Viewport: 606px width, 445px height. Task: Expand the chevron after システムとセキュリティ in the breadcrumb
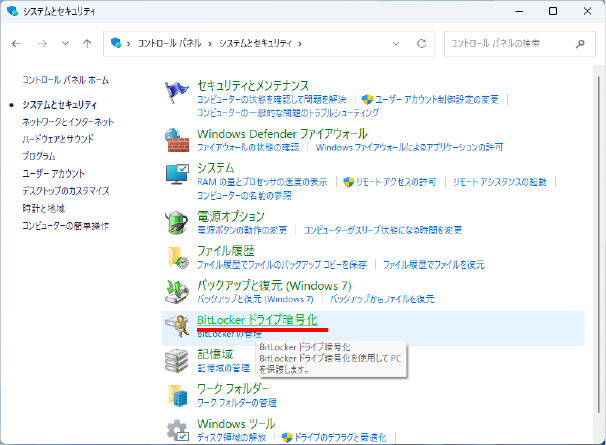pyautogui.click(x=300, y=44)
